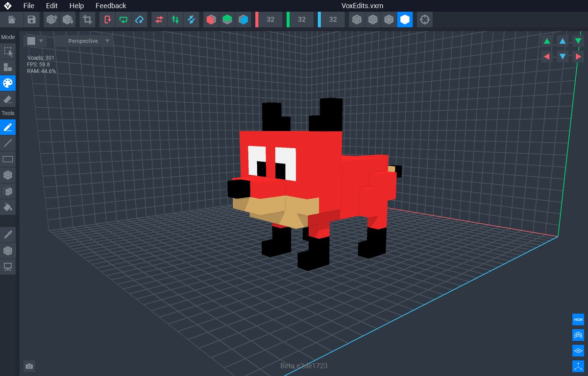Select the first gray shading cube icon
This screenshot has height=376, width=588.
tap(357, 20)
